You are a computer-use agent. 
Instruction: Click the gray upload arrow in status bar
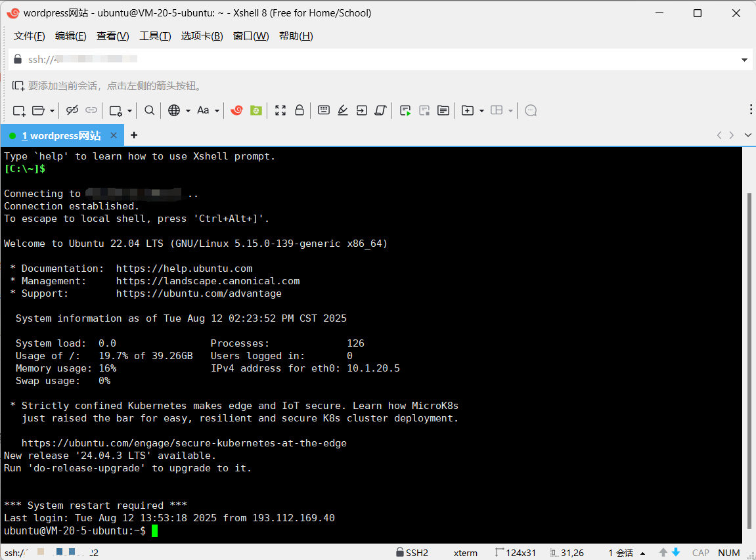(x=663, y=552)
